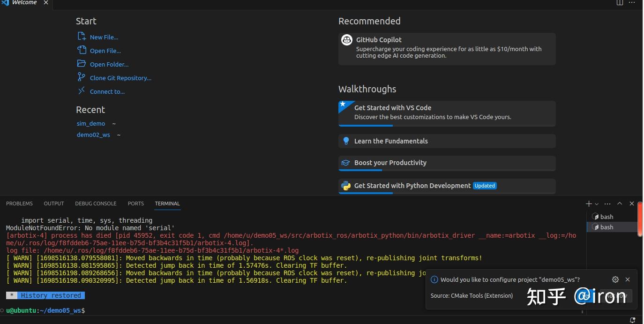The height and width of the screenshot is (324, 644).
Task: Open a new terminal with the plus icon
Action: (588, 203)
